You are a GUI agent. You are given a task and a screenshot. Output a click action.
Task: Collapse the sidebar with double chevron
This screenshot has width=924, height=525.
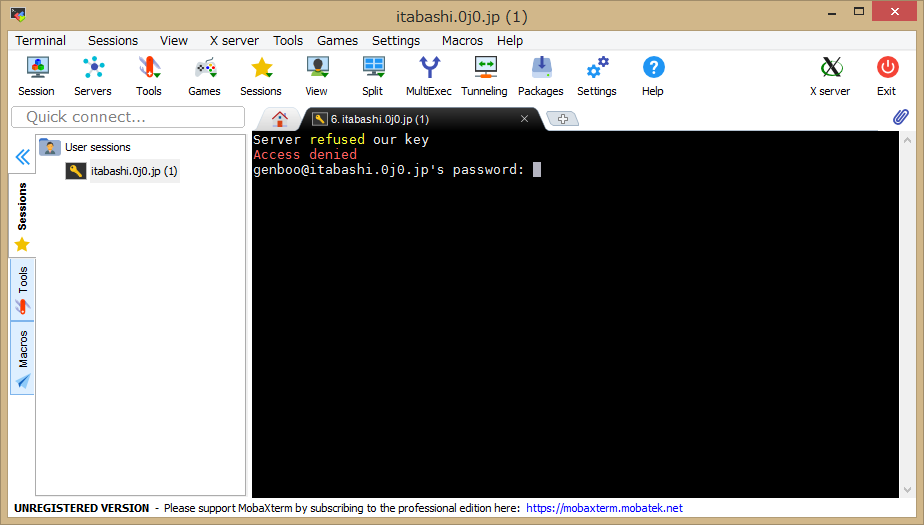pyautogui.click(x=22, y=157)
